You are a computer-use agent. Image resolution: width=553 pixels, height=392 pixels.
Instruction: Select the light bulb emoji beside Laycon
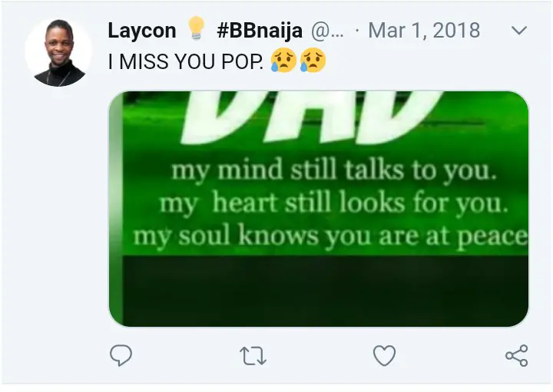coord(196,28)
